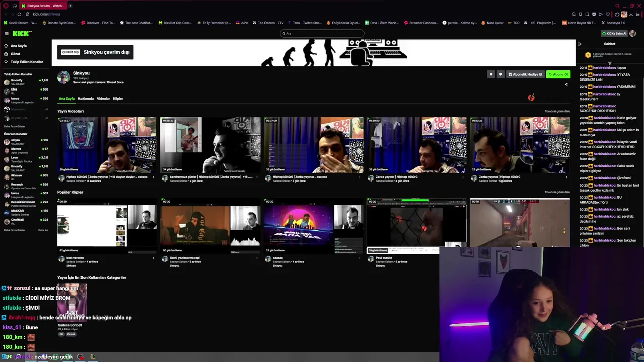The image size is (644, 362).
Task: Open the Opera menu icon
Action: (x=6, y=6)
